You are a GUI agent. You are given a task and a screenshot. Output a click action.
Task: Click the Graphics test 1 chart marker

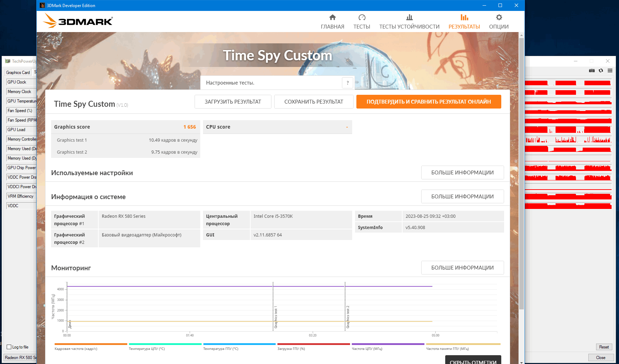coord(276,317)
